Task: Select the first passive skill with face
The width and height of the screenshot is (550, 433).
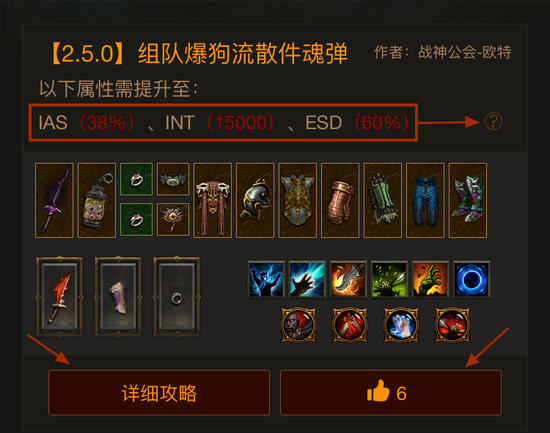Action: pos(298,325)
